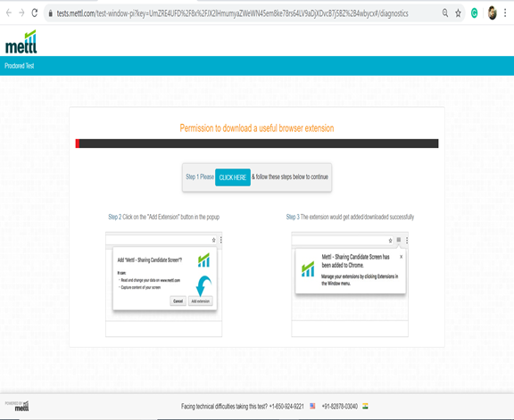The height and width of the screenshot is (420, 514).
Task: Click the red progress bar indicator
Action: coord(78,144)
